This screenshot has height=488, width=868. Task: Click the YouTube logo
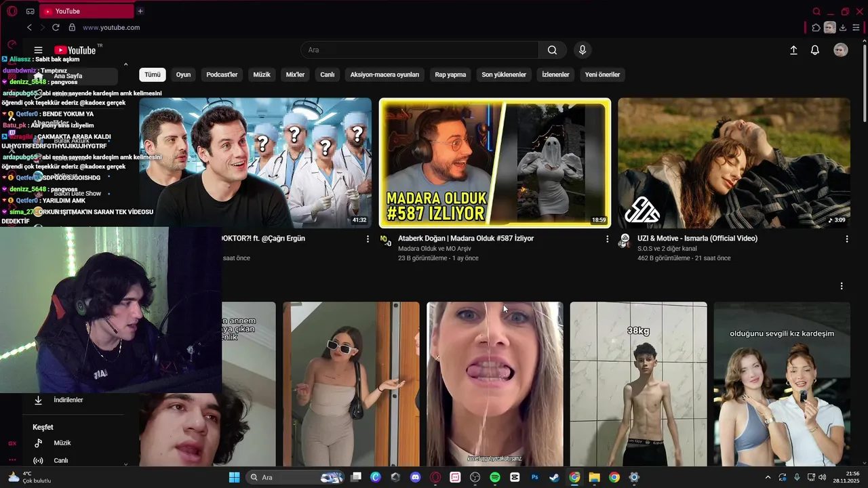pyautogui.click(x=75, y=50)
